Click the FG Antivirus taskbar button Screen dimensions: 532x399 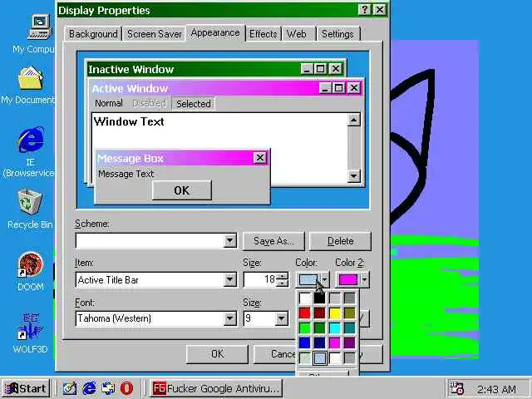[x=216, y=388]
